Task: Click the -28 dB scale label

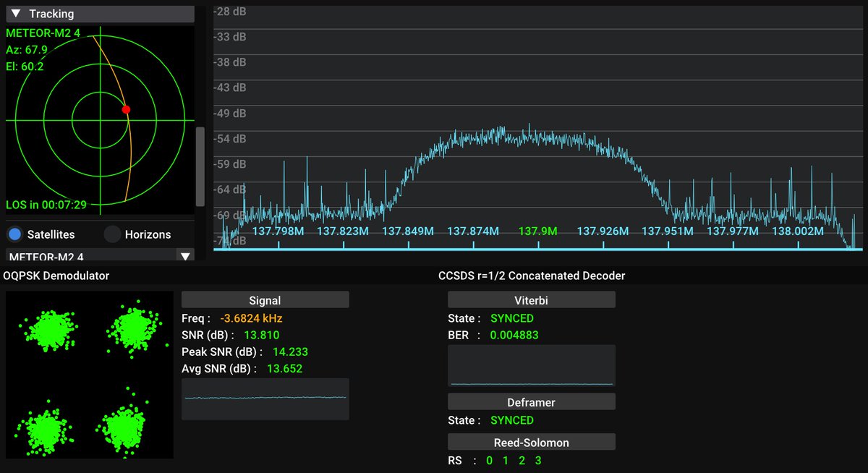Action: click(230, 12)
